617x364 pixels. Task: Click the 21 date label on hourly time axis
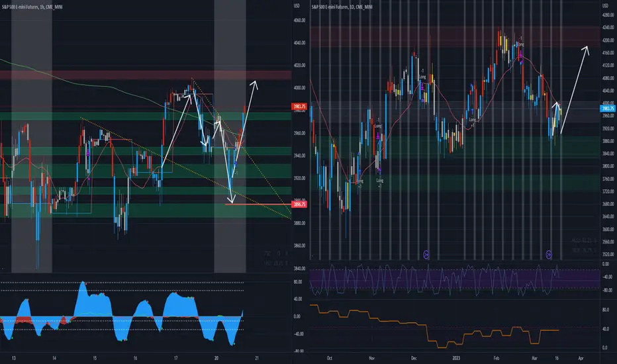pos(257,358)
